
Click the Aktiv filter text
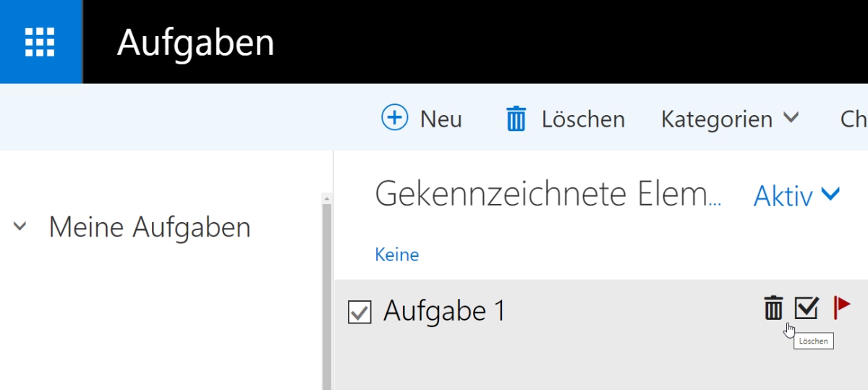(x=783, y=195)
